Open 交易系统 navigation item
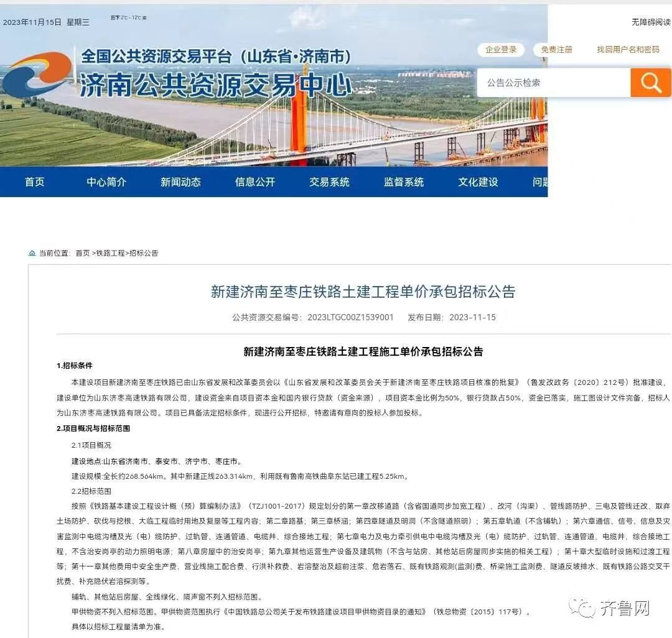 pos(330,182)
